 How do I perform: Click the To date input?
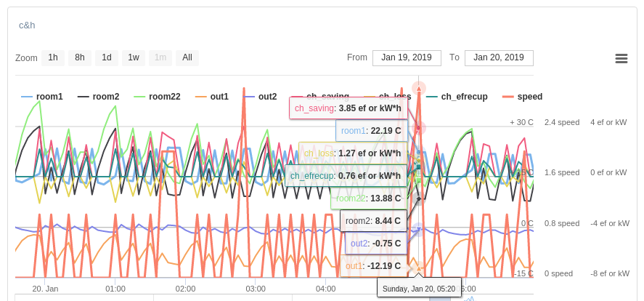click(x=499, y=58)
